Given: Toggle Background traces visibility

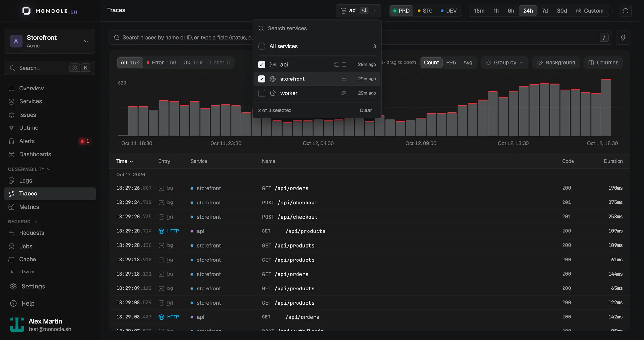Looking at the screenshot, I should (556, 62).
